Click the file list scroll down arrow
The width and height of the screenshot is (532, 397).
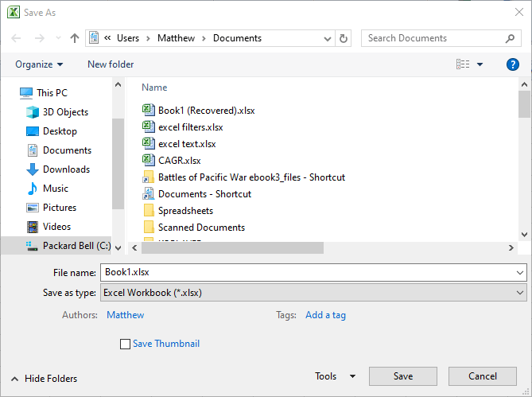[x=524, y=235]
